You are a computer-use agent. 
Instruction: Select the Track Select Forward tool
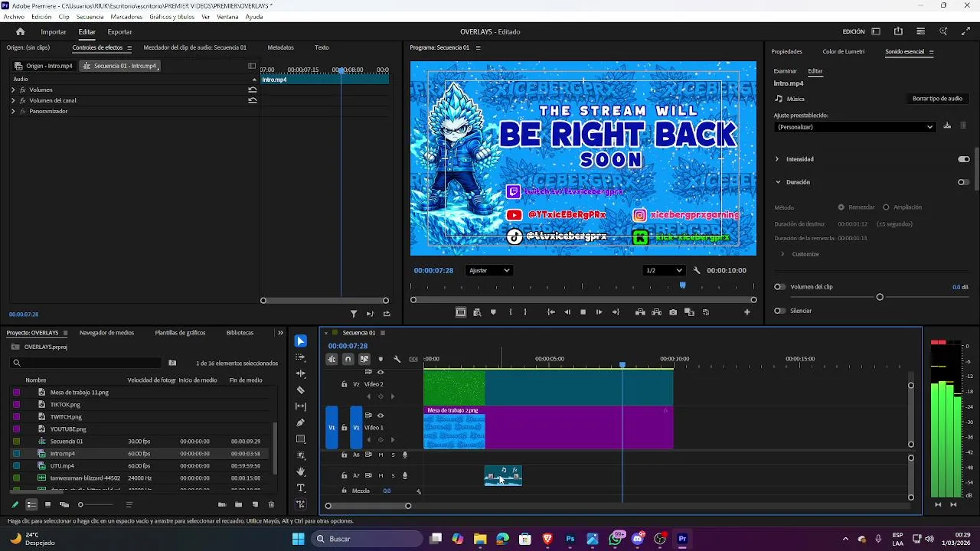click(x=301, y=357)
